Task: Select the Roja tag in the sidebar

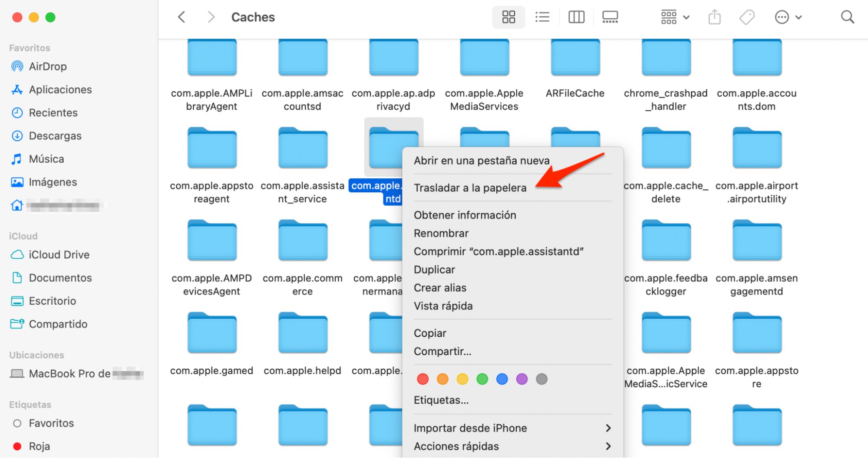Action: coord(39,446)
